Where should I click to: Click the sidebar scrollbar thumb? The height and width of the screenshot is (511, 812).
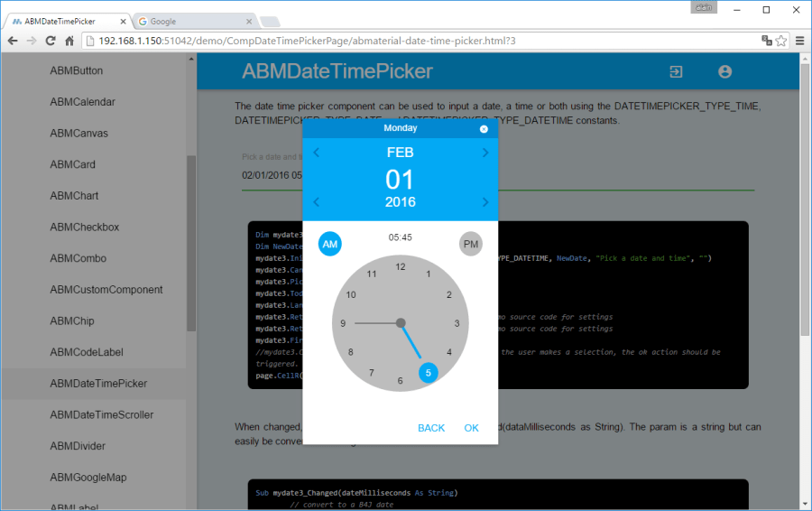[191, 243]
